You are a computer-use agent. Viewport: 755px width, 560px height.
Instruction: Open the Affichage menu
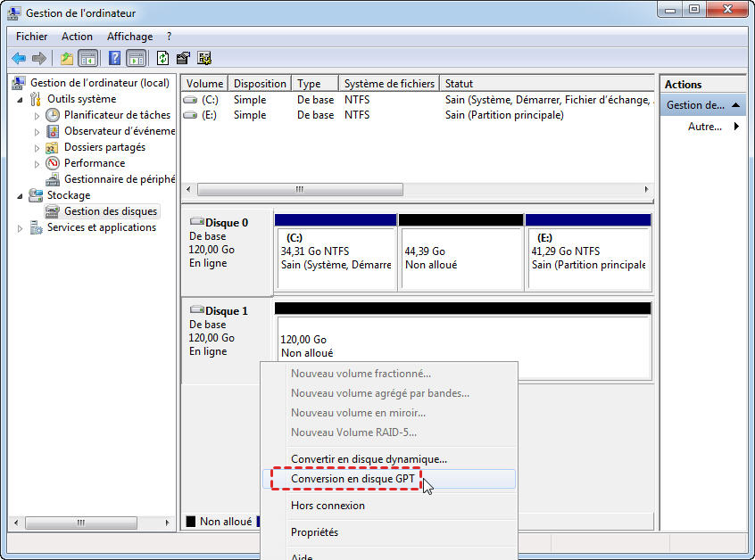130,37
